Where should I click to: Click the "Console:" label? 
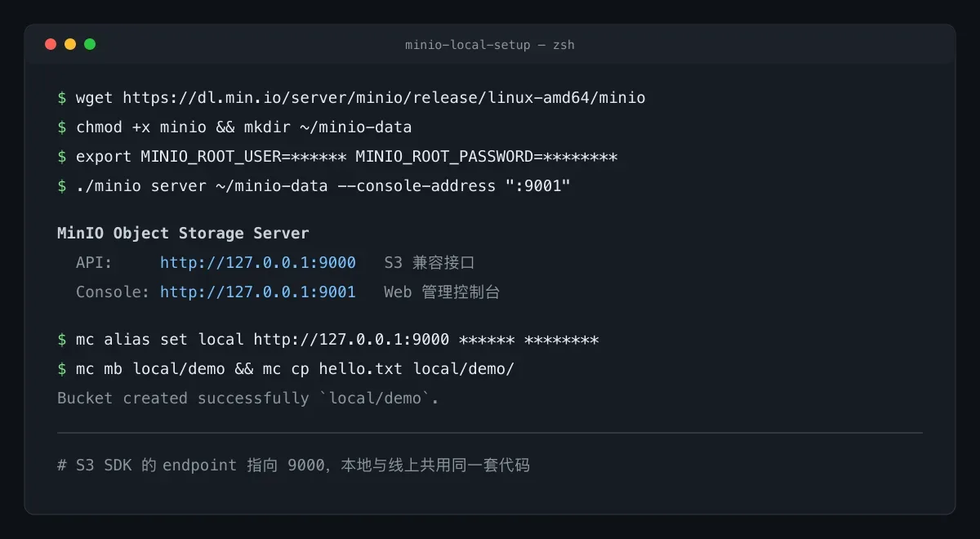(114, 292)
